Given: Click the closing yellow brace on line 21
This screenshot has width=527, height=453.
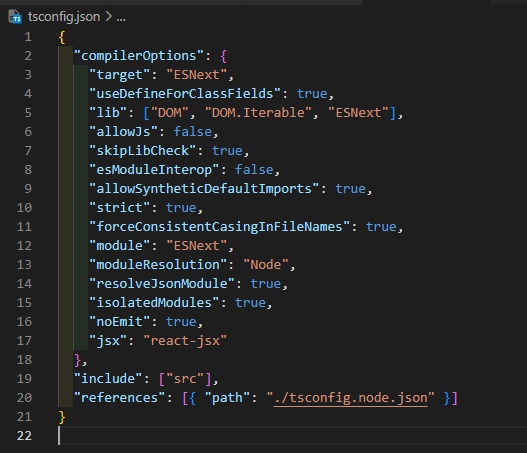Looking at the screenshot, I should tap(62, 417).
